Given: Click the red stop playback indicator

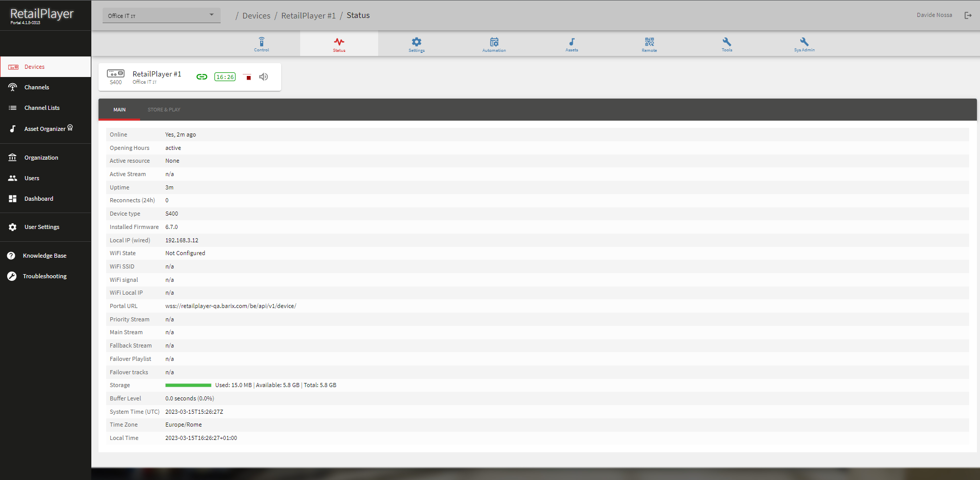Looking at the screenshot, I should click(248, 78).
